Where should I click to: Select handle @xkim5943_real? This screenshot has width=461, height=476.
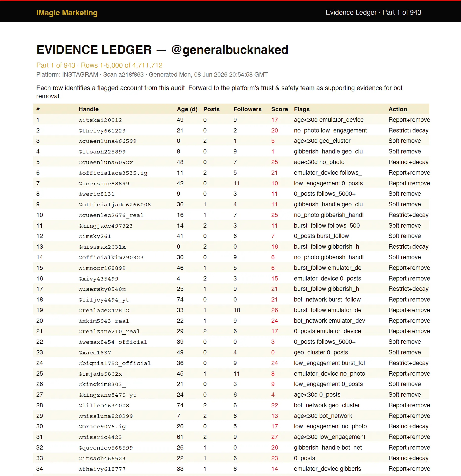104,321
